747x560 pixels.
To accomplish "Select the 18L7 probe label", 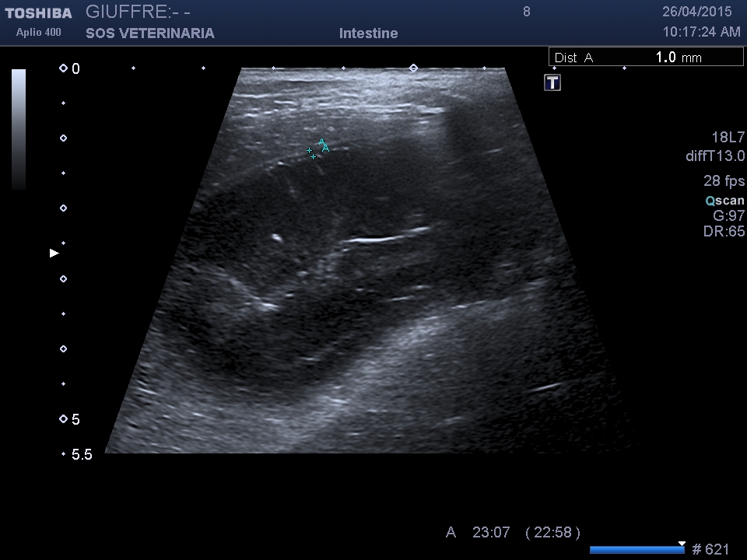I will pyautogui.click(x=728, y=137).
